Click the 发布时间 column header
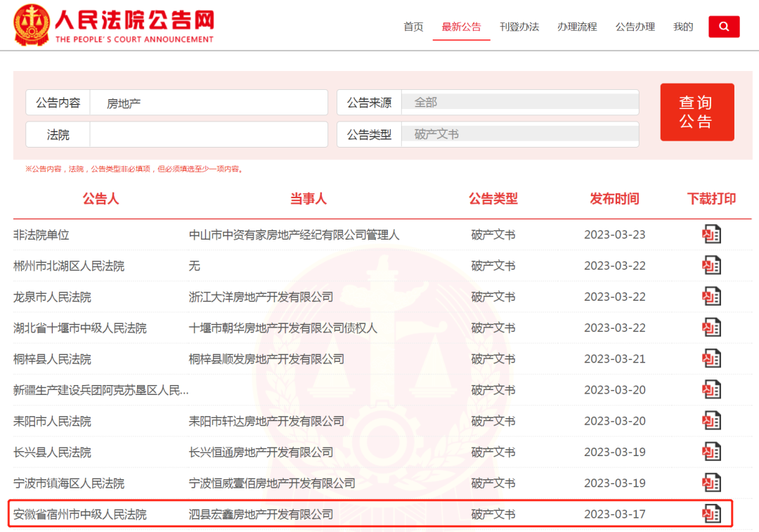 tap(614, 198)
